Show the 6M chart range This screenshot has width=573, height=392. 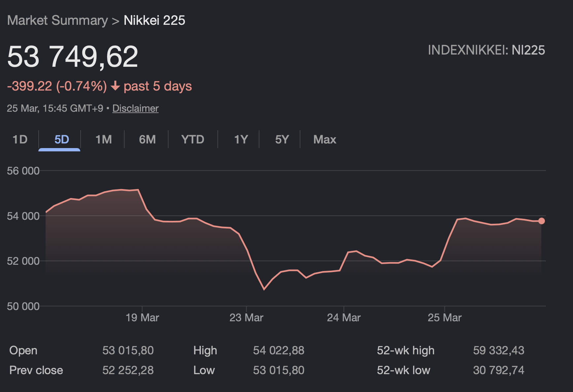[x=147, y=139]
